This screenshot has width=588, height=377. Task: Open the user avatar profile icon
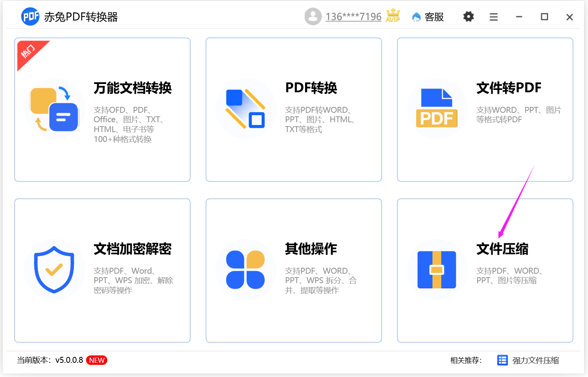(313, 17)
